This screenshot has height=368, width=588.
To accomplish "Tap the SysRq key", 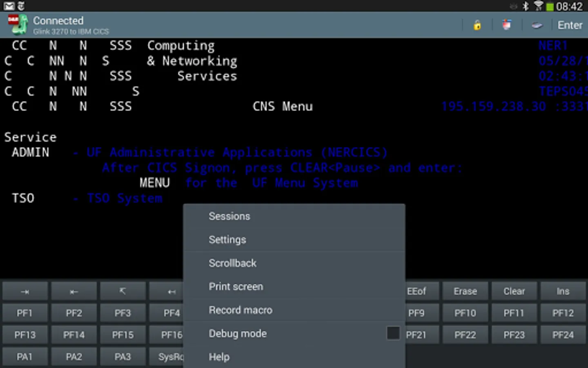I will [167, 357].
